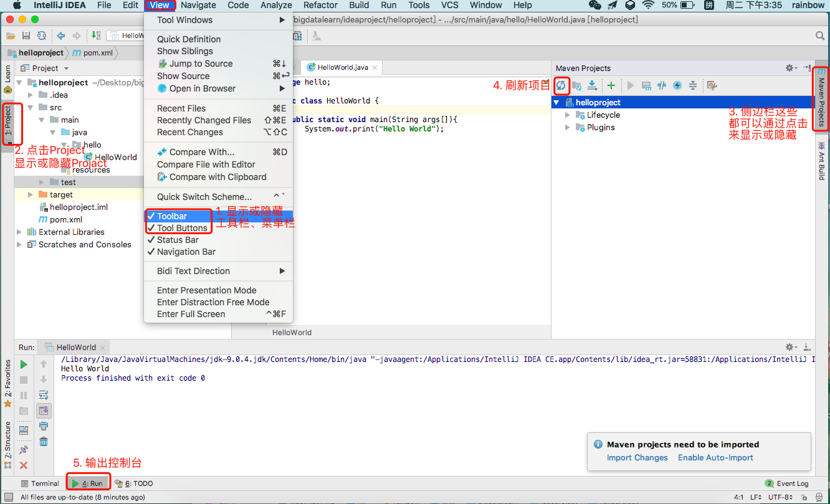Click the Enable Auto-Import link
This screenshot has width=830, height=504.
click(x=715, y=457)
